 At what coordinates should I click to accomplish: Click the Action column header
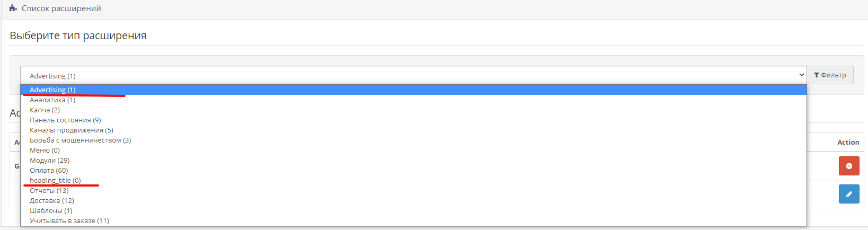coord(848,143)
